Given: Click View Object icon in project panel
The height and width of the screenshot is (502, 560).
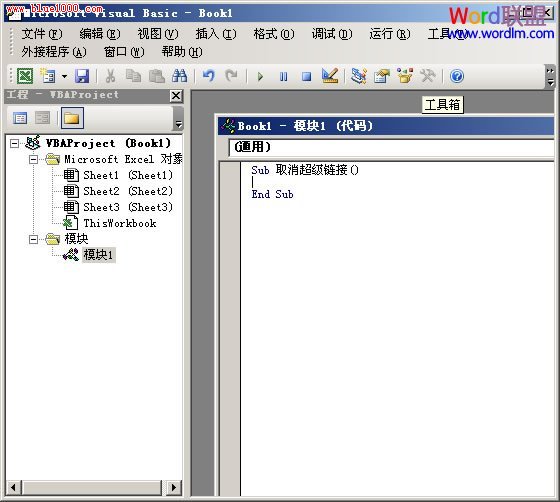Looking at the screenshot, I should 42,118.
